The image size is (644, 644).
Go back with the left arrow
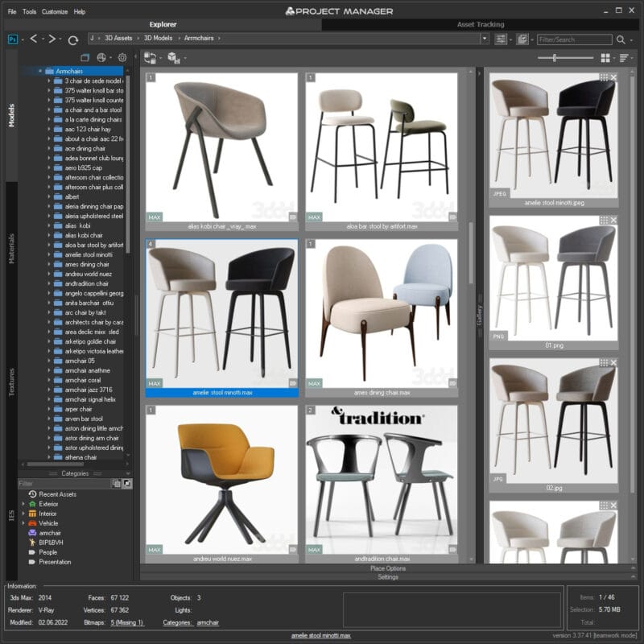pyautogui.click(x=34, y=39)
